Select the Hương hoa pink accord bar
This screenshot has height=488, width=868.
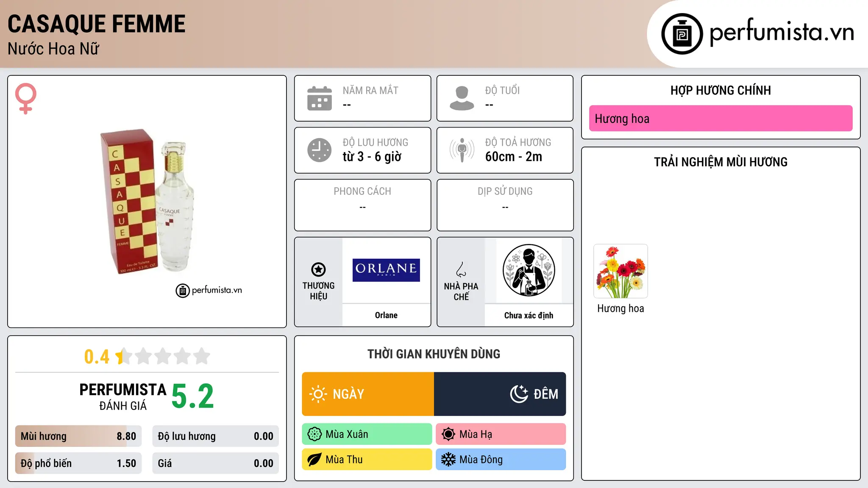pos(721,118)
